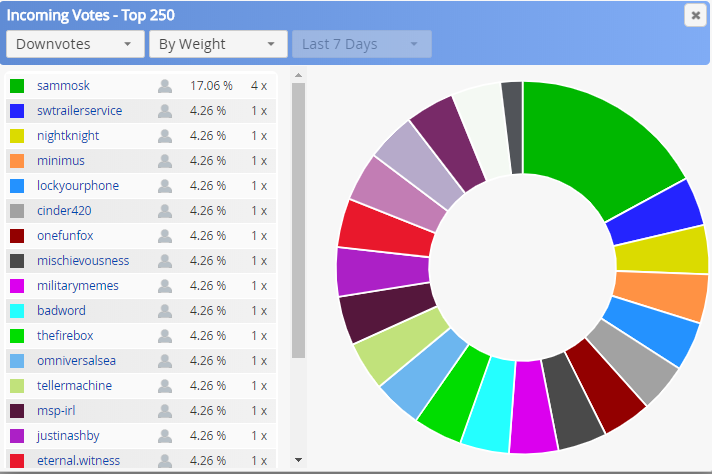This screenshot has width=712, height=474.
Task: Click the green sammosk legend color swatch
Action: pyautogui.click(x=17, y=86)
